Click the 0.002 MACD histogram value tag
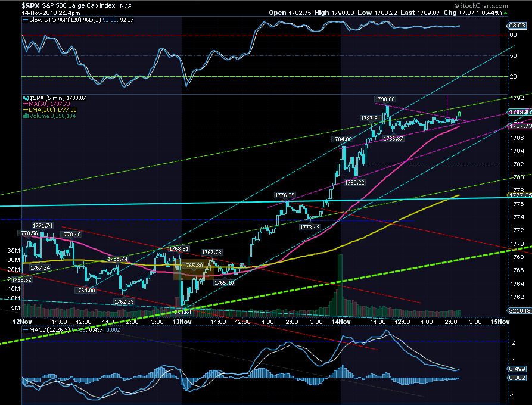The width and height of the screenshot is (532, 405). point(517,378)
